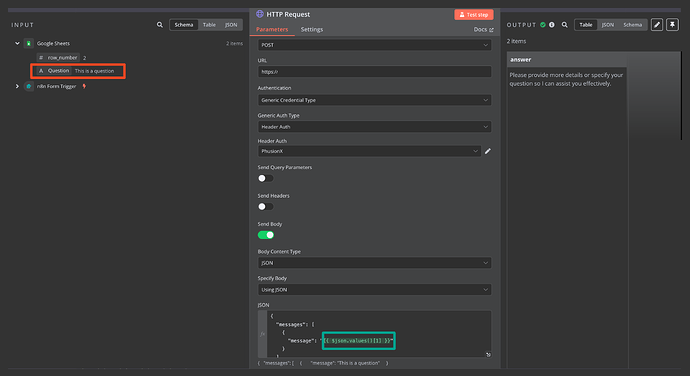Screen dimensions: 690x376
Task: Open the Body Content Type dropdown
Action: click(x=374, y=263)
